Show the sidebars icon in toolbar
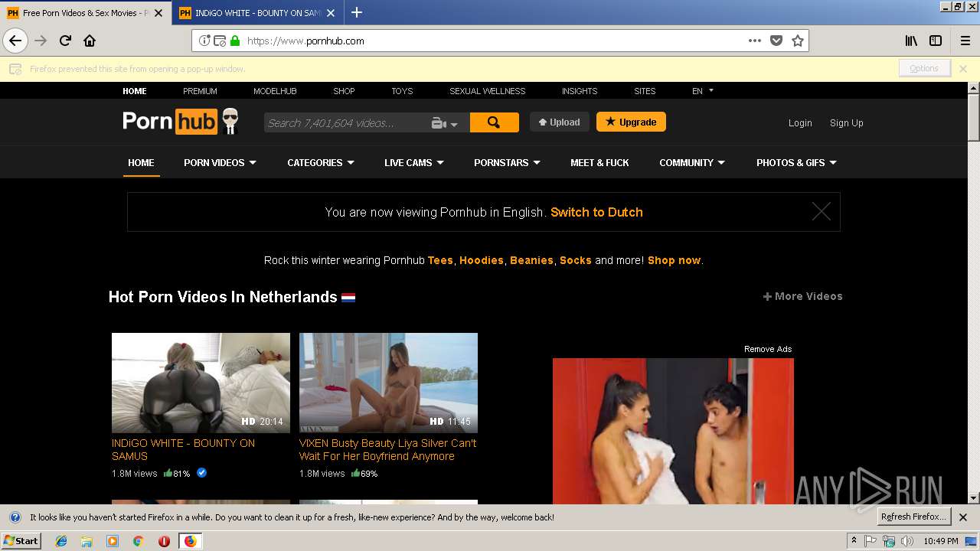The image size is (980, 551). tap(936, 41)
